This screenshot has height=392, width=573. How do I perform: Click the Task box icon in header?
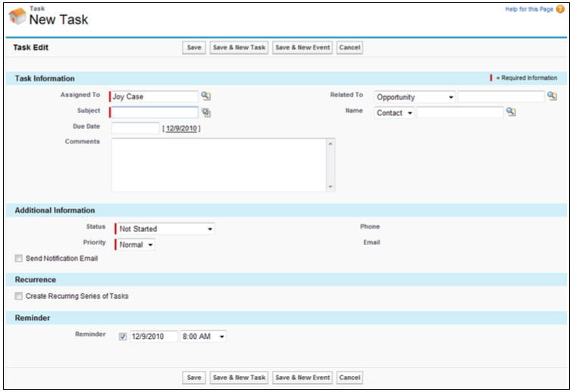point(17,16)
